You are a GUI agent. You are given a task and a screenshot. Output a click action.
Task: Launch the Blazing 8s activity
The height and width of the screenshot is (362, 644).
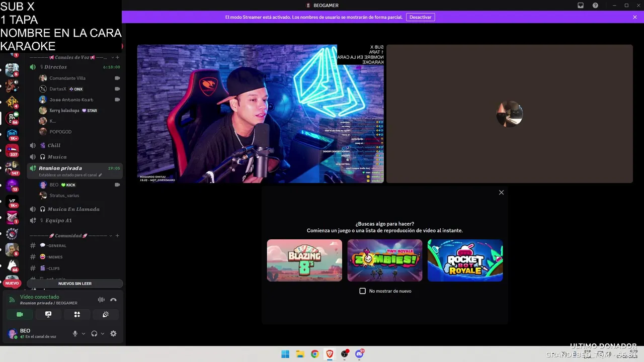(304, 260)
